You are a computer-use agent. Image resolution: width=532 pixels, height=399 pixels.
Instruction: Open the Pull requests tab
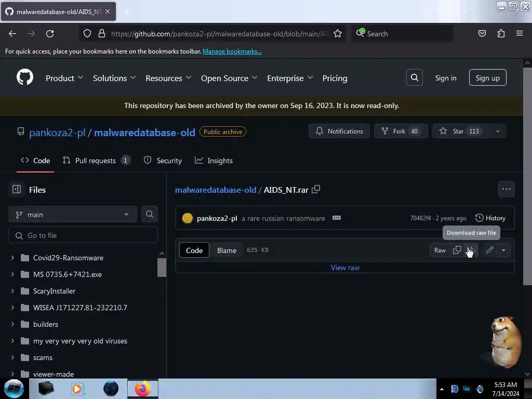pos(96,161)
